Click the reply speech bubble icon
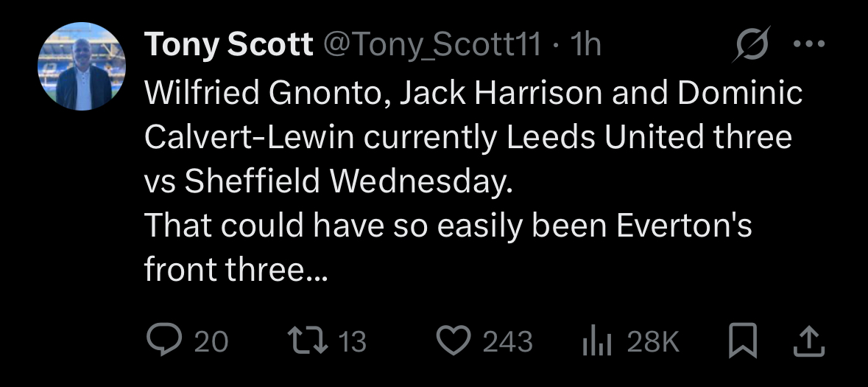 (x=163, y=341)
